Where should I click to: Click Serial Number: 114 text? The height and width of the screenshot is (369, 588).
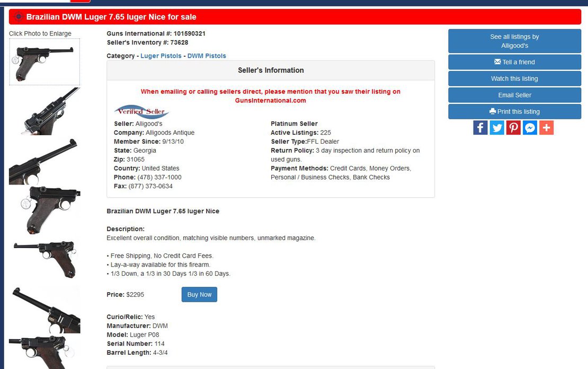point(136,344)
